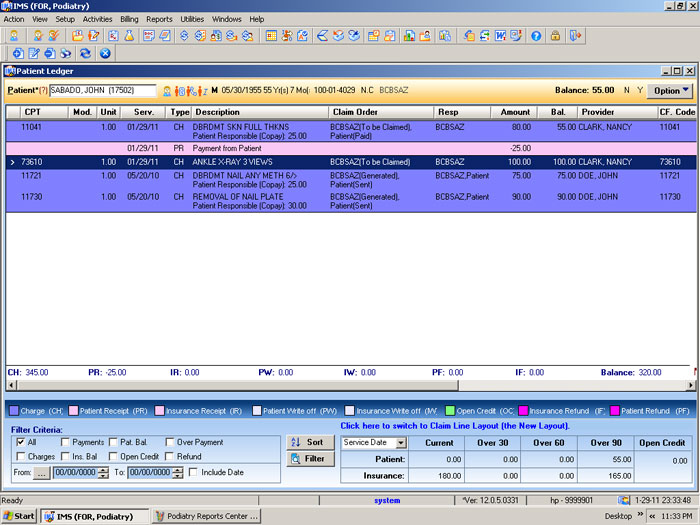Click the left arrow of horizontal scrollbar
The width and height of the screenshot is (700, 525).
pos(12,385)
